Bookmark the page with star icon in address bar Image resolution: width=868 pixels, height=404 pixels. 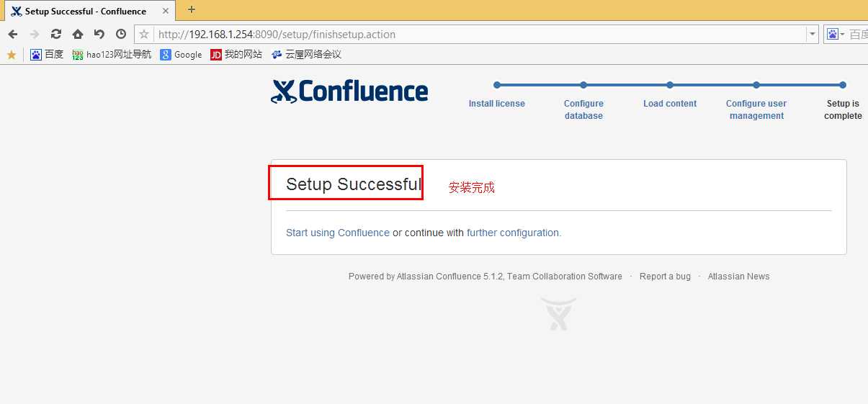tap(144, 34)
